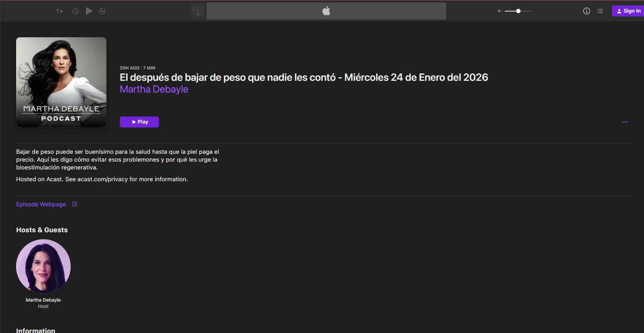Image resolution: width=644 pixels, height=333 pixels.
Task: Open the Up Next queue list icon
Action: (600, 11)
